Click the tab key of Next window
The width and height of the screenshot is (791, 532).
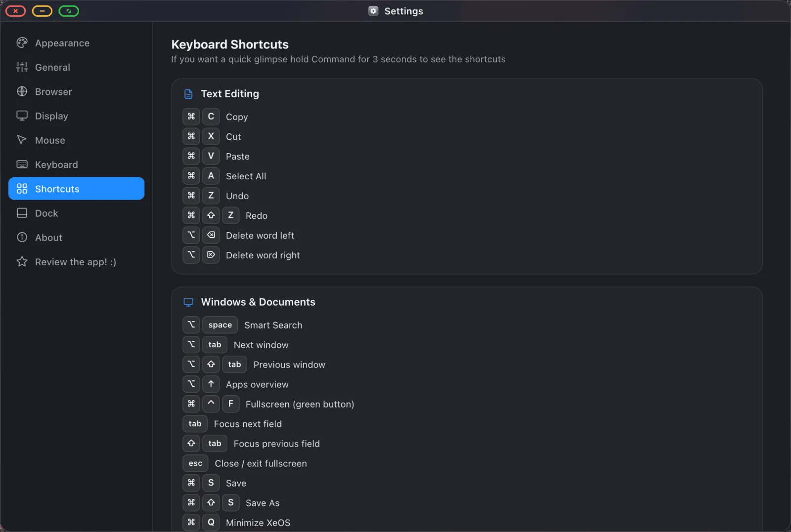pyautogui.click(x=215, y=345)
